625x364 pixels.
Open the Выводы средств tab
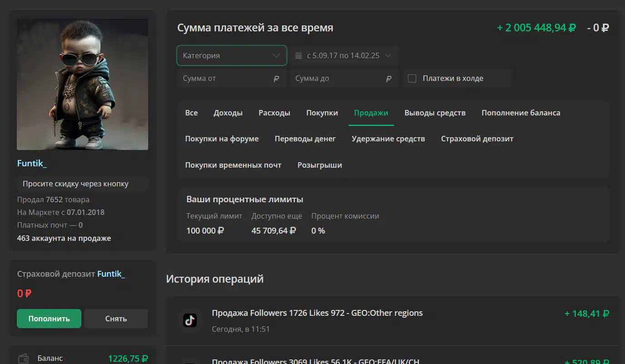(435, 113)
